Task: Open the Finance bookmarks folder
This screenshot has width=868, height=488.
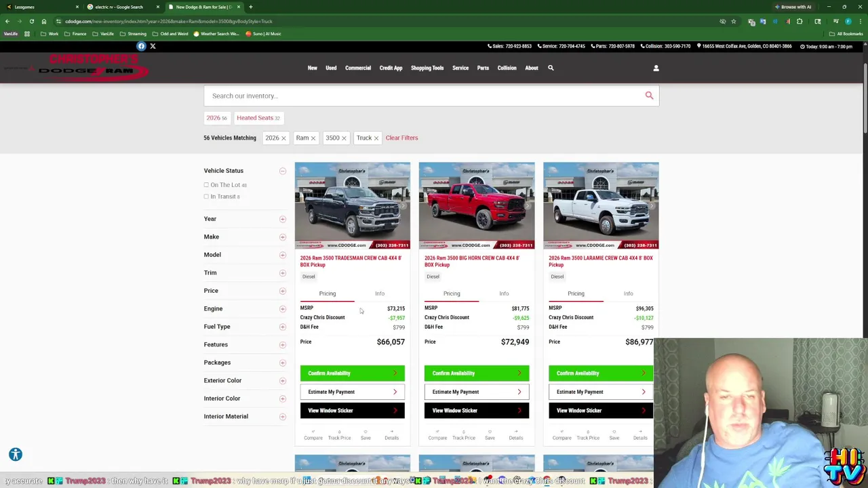Action: (76, 34)
